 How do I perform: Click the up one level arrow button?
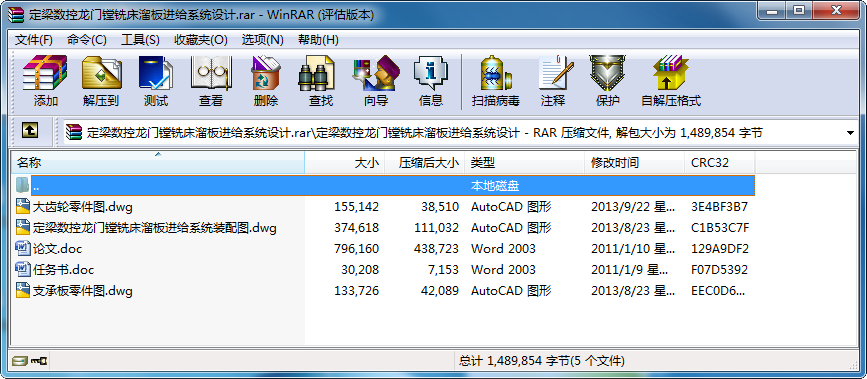point(30,131)
